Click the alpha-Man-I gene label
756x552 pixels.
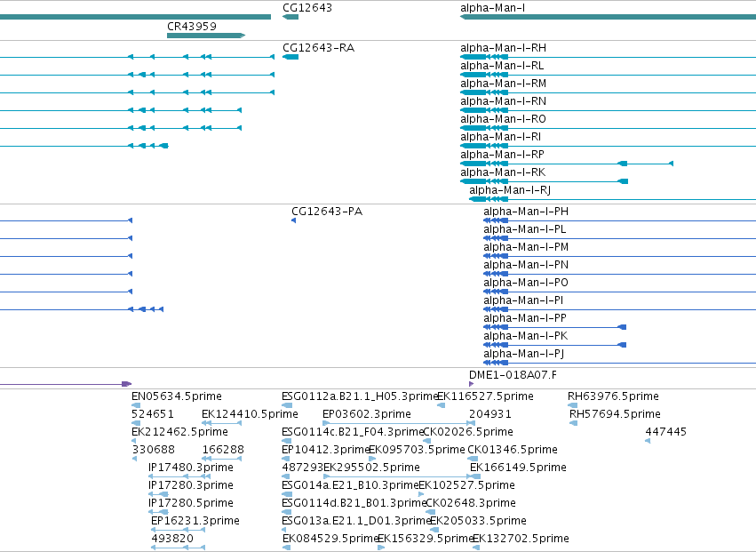pos(493,8)
